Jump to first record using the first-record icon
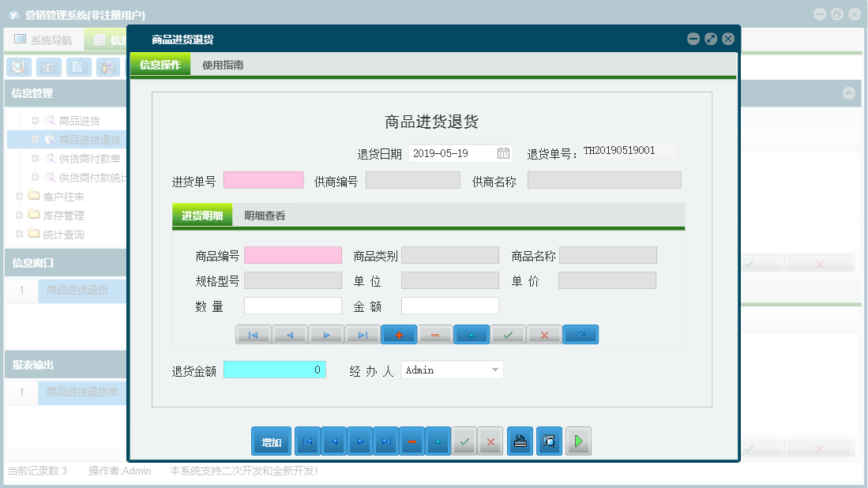 point(307,441)
